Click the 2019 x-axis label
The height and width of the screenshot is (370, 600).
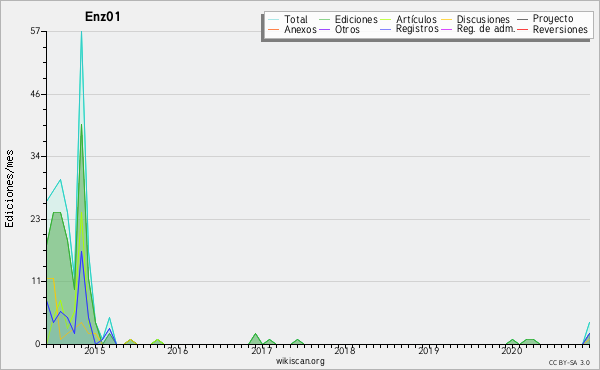coord(429,351)
